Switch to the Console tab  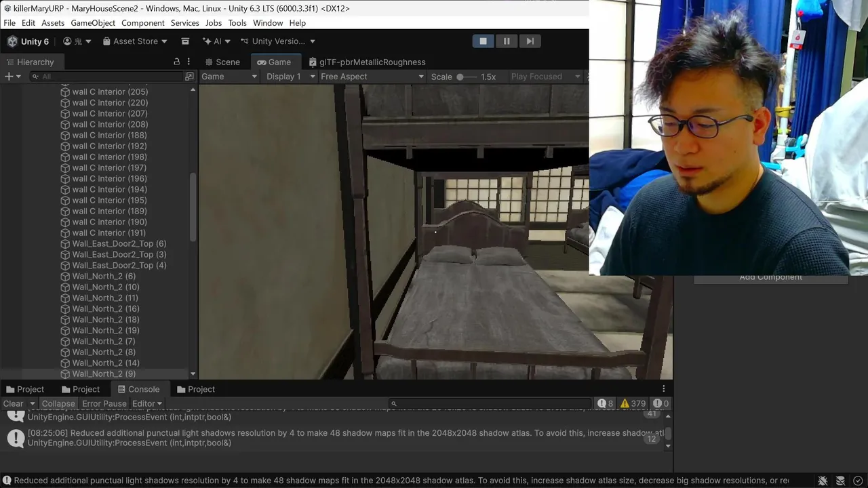[138, 389]
